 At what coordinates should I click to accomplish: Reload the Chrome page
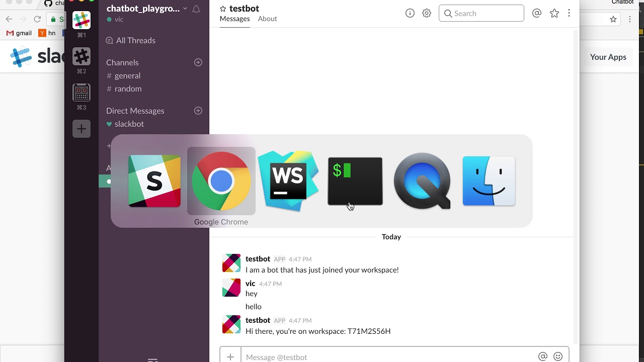[37, 19]
